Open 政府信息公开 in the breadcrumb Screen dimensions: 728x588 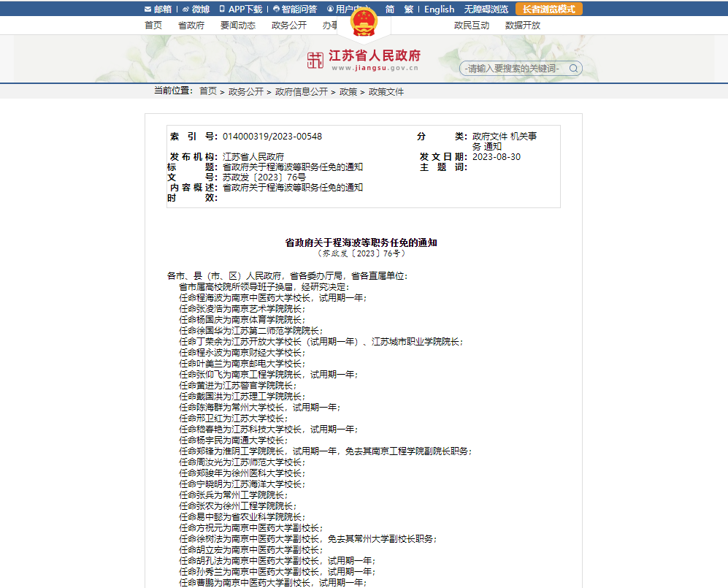tap(302, 92)
